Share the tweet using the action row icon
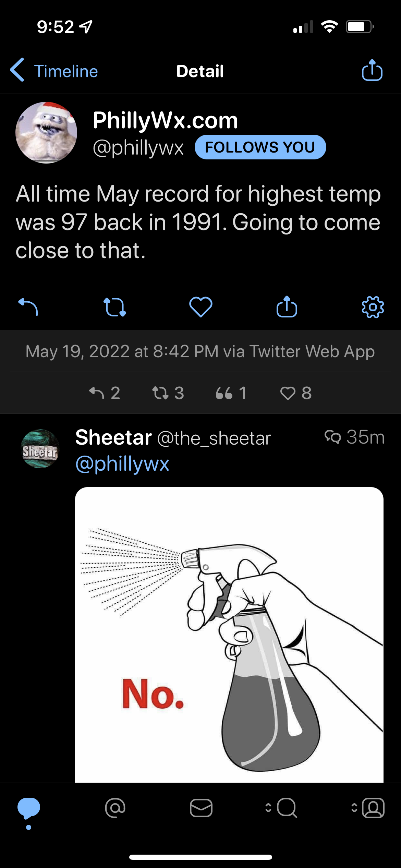The width and height of the screenshot is (401, 868). pos(287,307)
